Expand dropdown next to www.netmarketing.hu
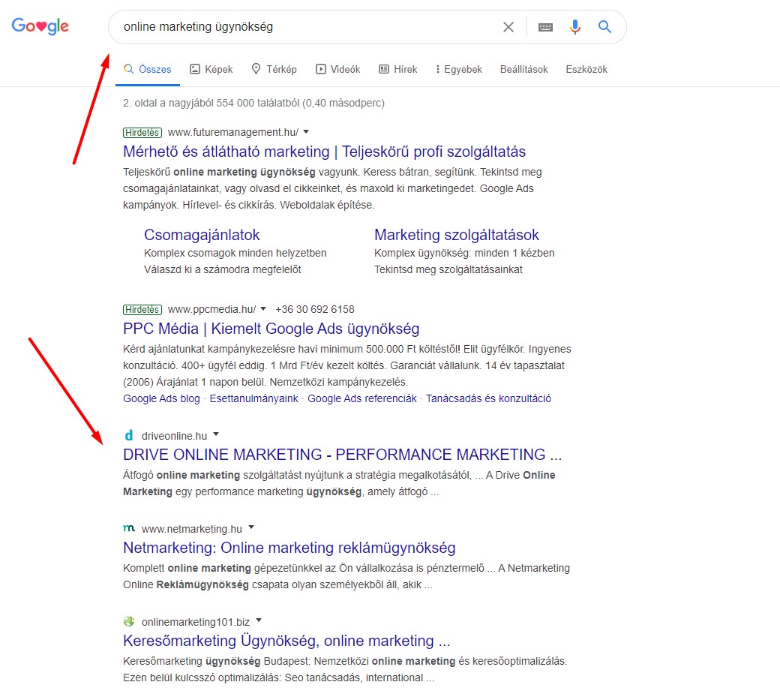Image resolution: width=780 pixels, height=700 pixels. coord(251,527)
